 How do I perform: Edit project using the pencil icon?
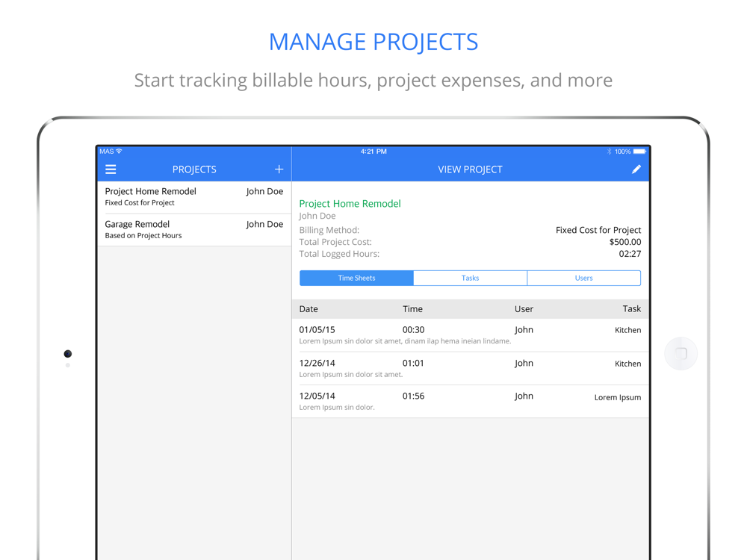coord(636,169)
